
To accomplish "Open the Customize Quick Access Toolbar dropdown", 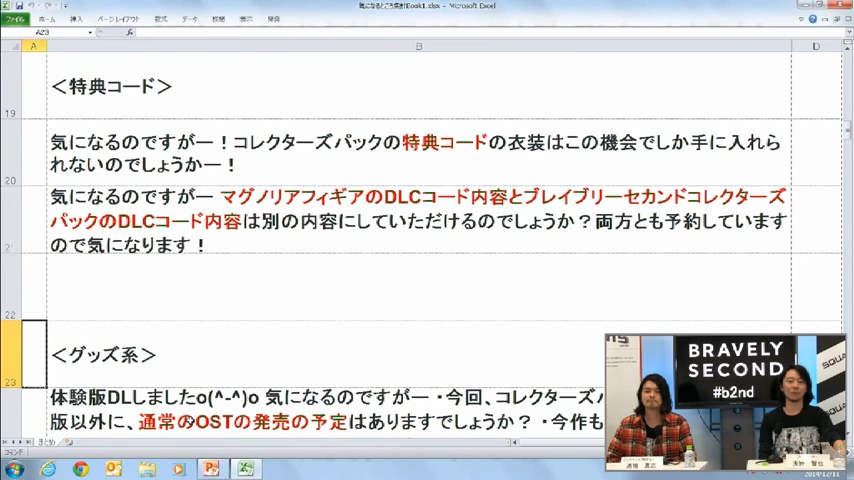I will click(x=65, y=6).
